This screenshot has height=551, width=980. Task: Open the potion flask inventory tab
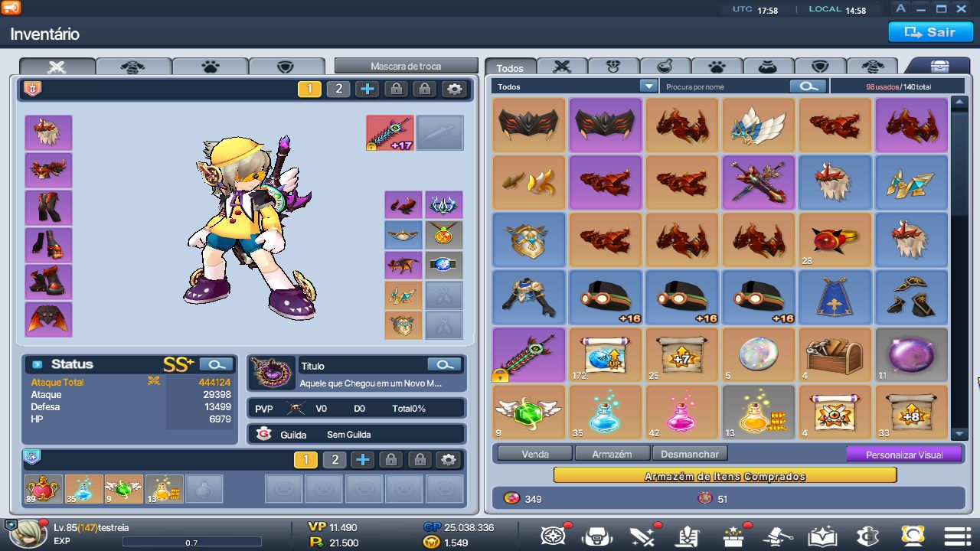[x=665, y=67]
